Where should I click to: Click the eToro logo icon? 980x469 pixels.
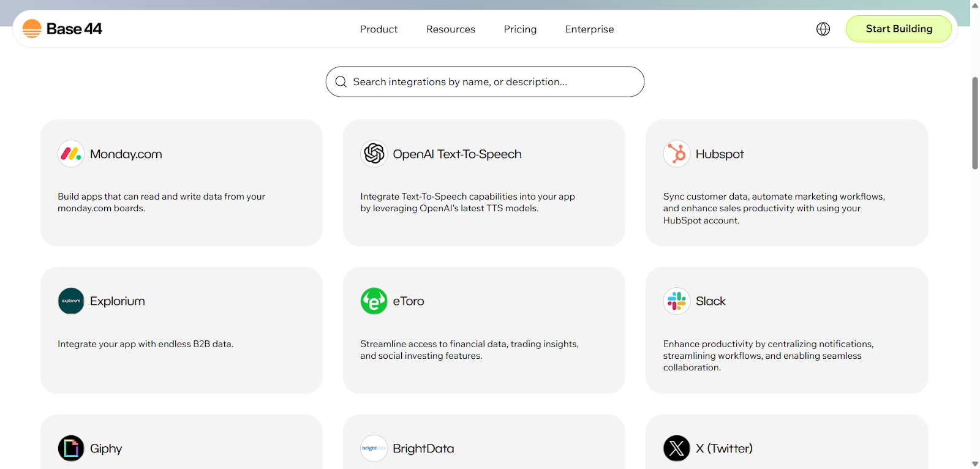(x=374, y=301)
